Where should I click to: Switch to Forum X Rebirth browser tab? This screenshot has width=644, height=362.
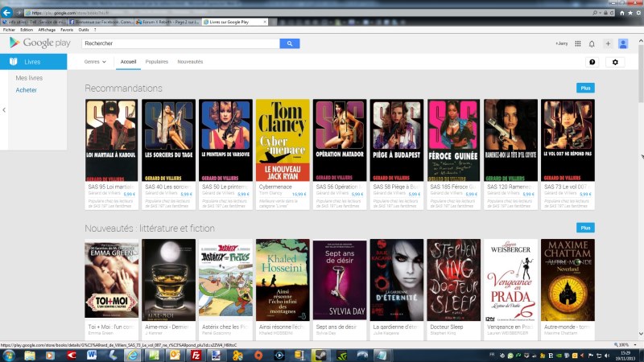[x=167, y=22]
